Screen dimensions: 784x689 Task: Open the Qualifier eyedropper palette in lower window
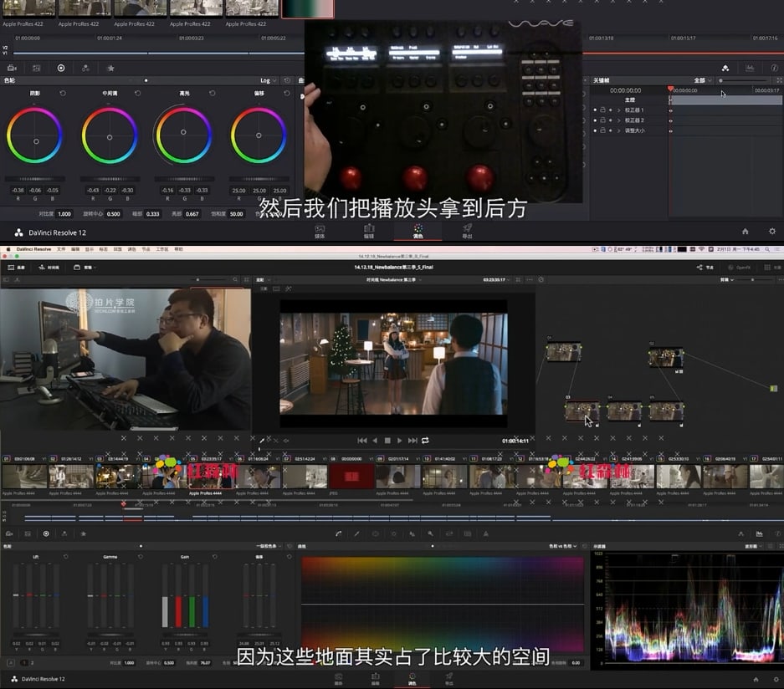(356, 533)
